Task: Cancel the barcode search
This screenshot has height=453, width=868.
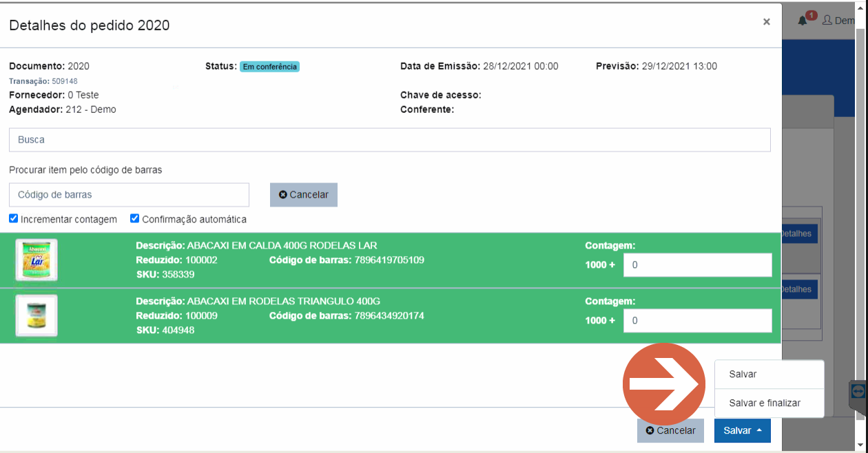Action: pyautogui.click(x=304, y=195)
